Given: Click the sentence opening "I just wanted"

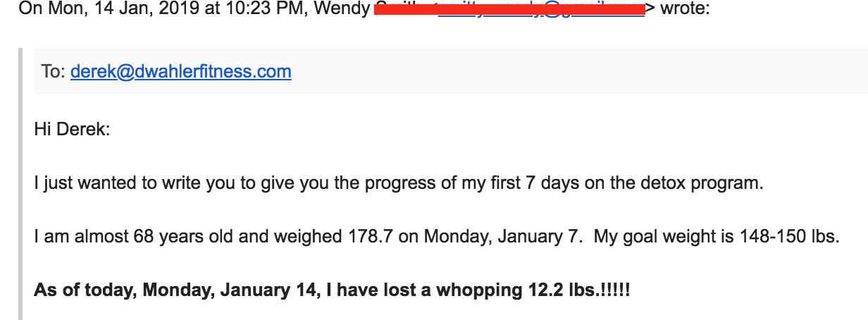Looking at the screenshot, I should coord(73,183).
